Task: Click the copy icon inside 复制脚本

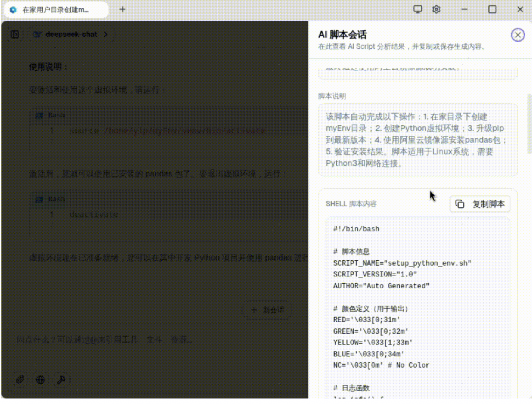Action: pyautogui.click(x=460, y=204)
